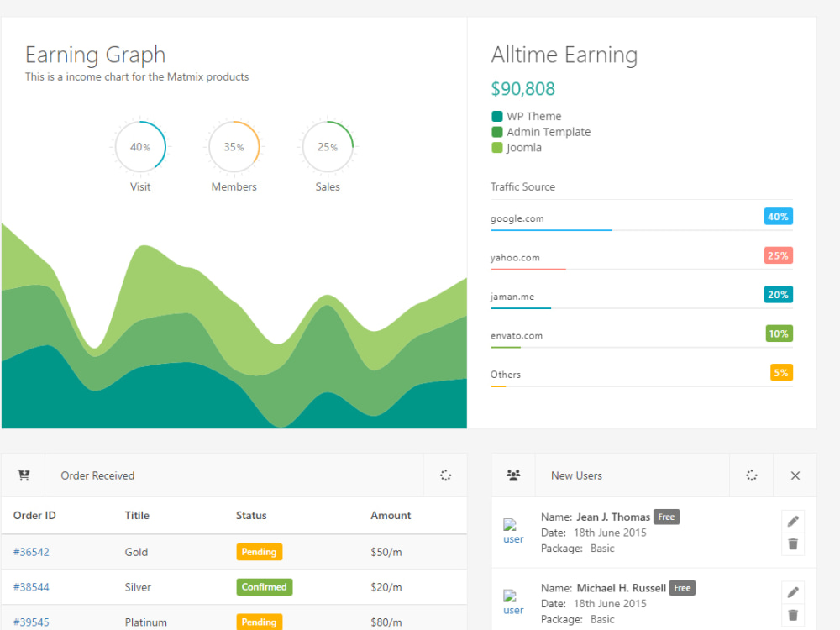The width and height of the screenshot is (840, 630).
Task: Click the Amount column header
Action: [x=391, y=516]
